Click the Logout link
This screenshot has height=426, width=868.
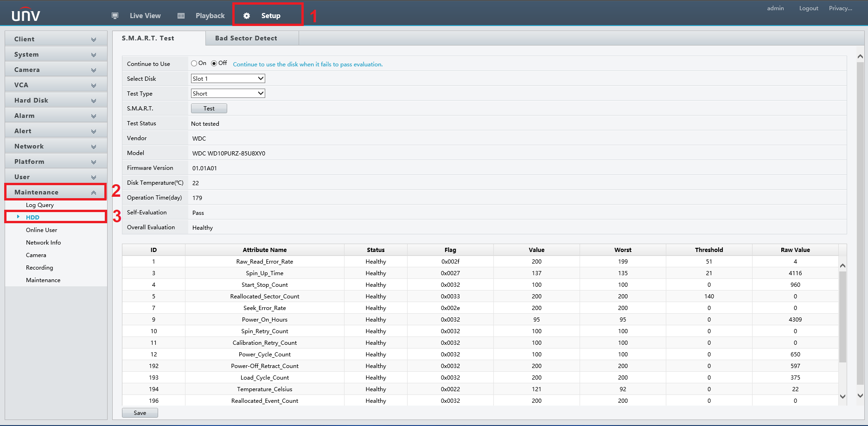click(x=808, y=8)
